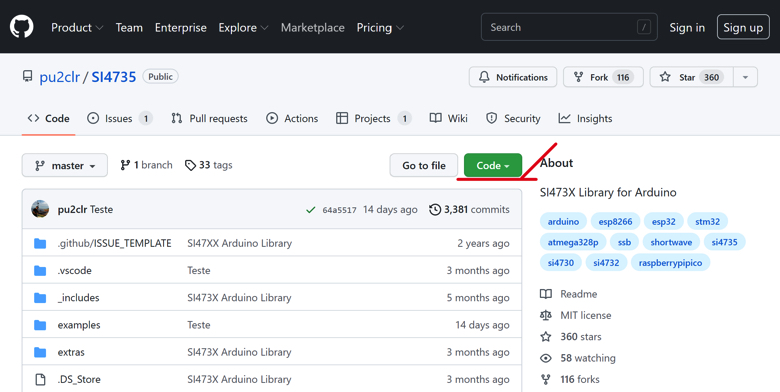Switch to the Actions tab
The height and width of the screenshot is (392, 780).
click(292, 118)
